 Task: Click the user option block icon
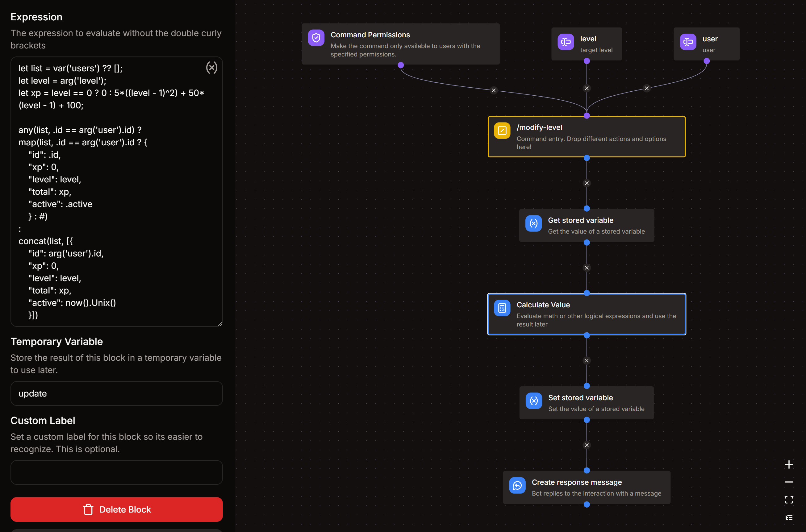pos(687,42)
